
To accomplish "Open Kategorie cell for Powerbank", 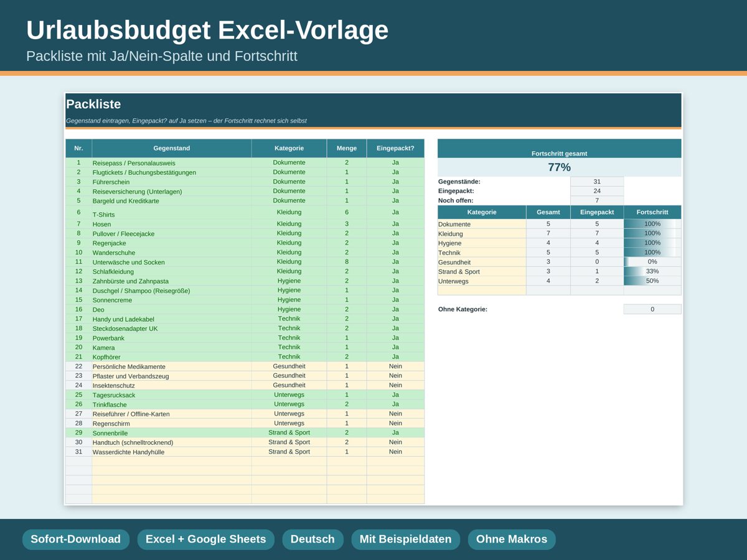I will tap(289, 338).
